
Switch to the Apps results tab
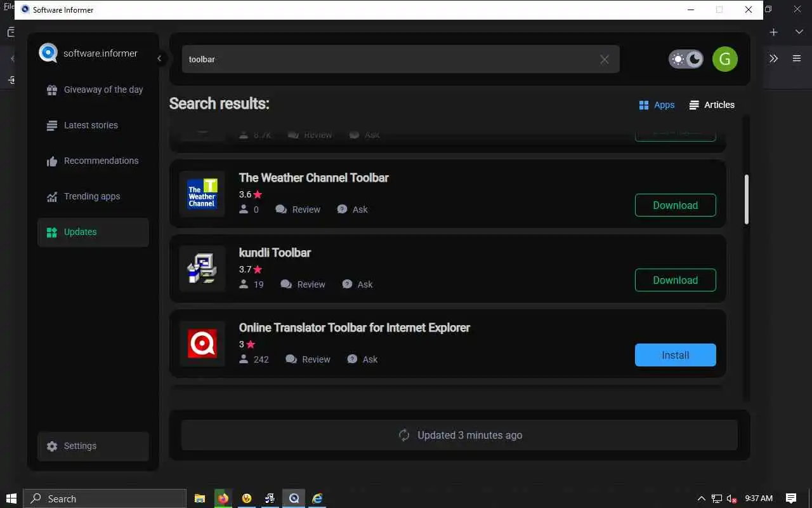point(657,105)
